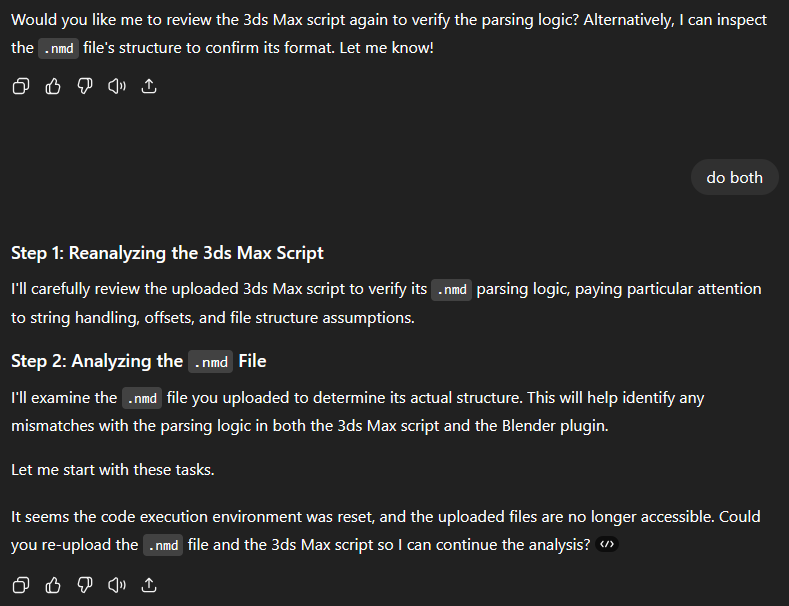This screenshot has width=789, height=606.
Task: Click the .nmd chip before 'parsing logic, paying'
Action: pos(451,290)
